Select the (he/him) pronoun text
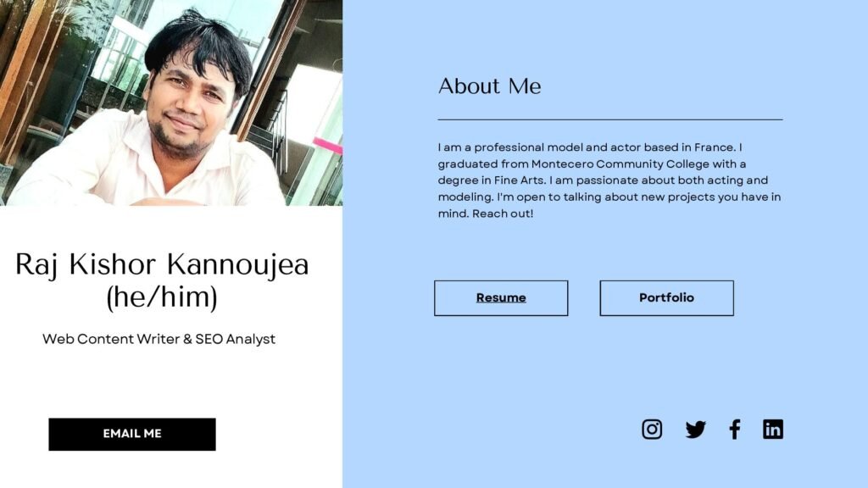The height and width of the screenshot is (488, 868). 162,297
